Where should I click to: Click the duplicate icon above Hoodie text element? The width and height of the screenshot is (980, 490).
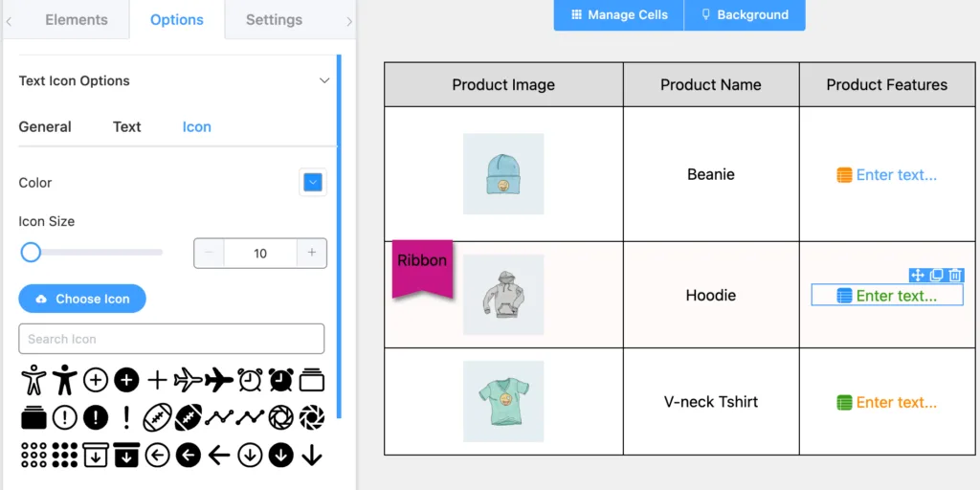click(x=936, y=275)
